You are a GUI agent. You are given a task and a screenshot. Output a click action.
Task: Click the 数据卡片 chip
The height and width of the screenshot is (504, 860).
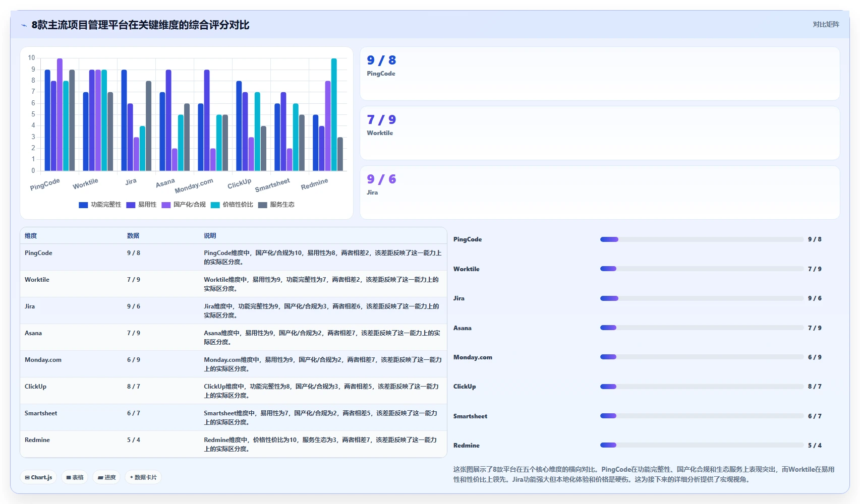tap(143, 477)
